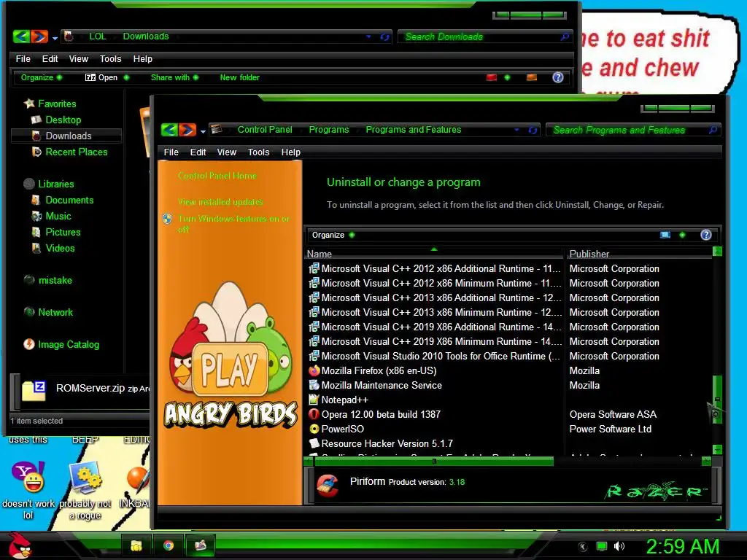Screen dimensions: 747x560
Task: Select Music under Libraries
Action: (x=58, y=216)
